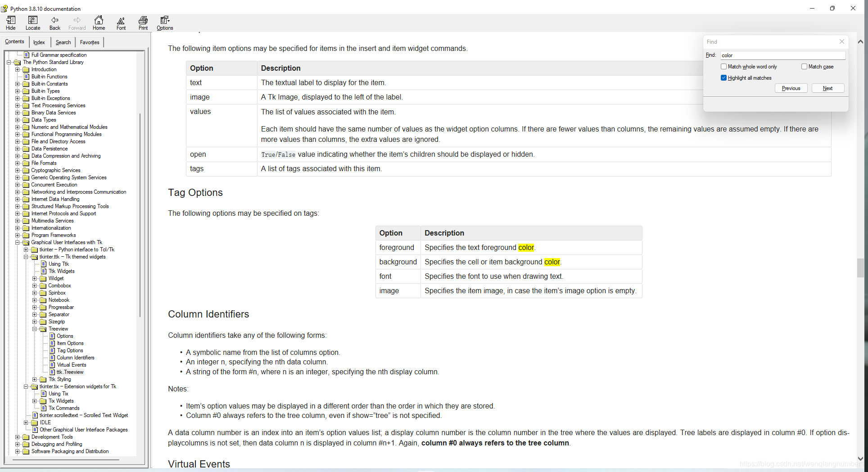Click the Font toolbar icon
This screenshot has height=472, width=868.
pyautogui.click(x=121, y=23)
